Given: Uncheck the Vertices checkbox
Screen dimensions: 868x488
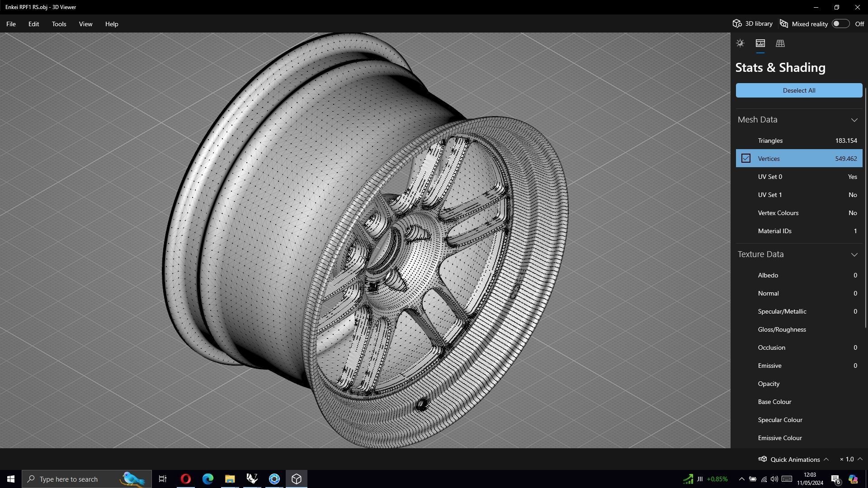Looking at the screenshot, I should tap(745, 158).
